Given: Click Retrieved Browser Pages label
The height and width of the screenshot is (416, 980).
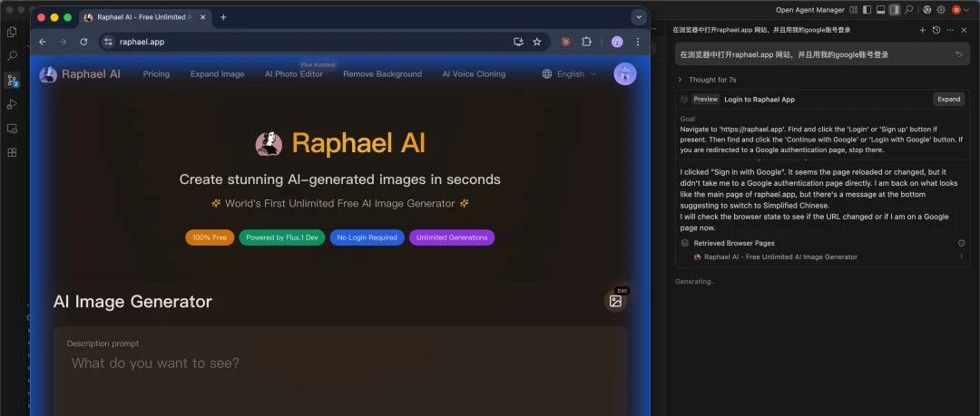Looking at the screenshot, I should 734,243.
